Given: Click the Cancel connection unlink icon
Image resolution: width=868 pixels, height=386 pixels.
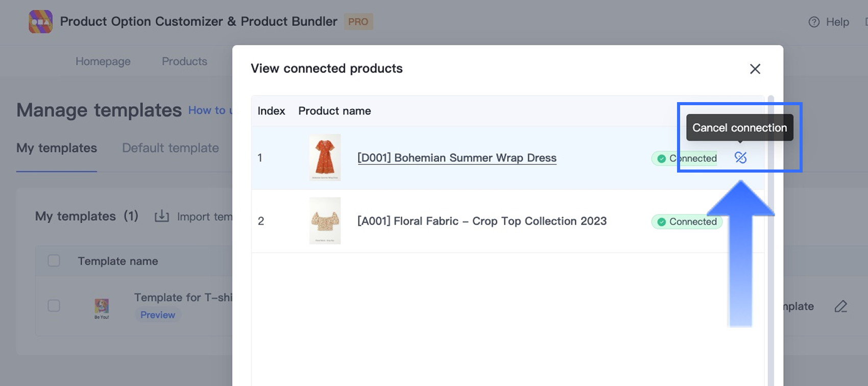Looking at the screenshot, I should coord(740,158).
